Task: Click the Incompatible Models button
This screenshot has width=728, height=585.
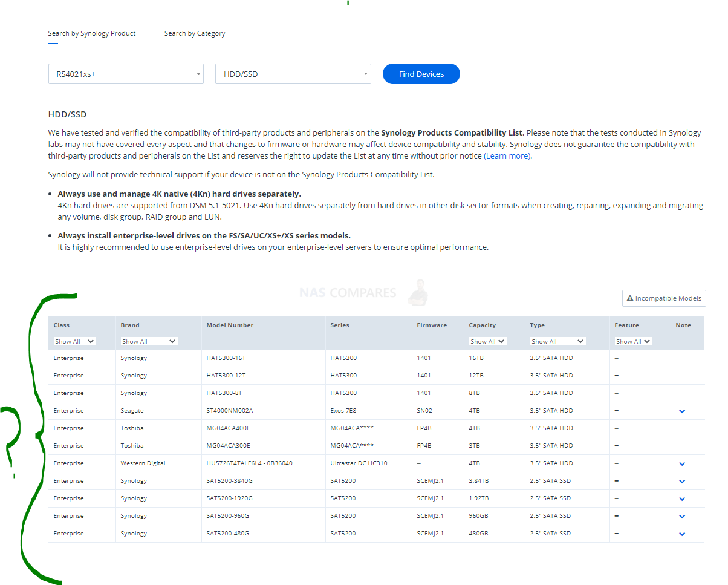Action: tap(664, 298)
